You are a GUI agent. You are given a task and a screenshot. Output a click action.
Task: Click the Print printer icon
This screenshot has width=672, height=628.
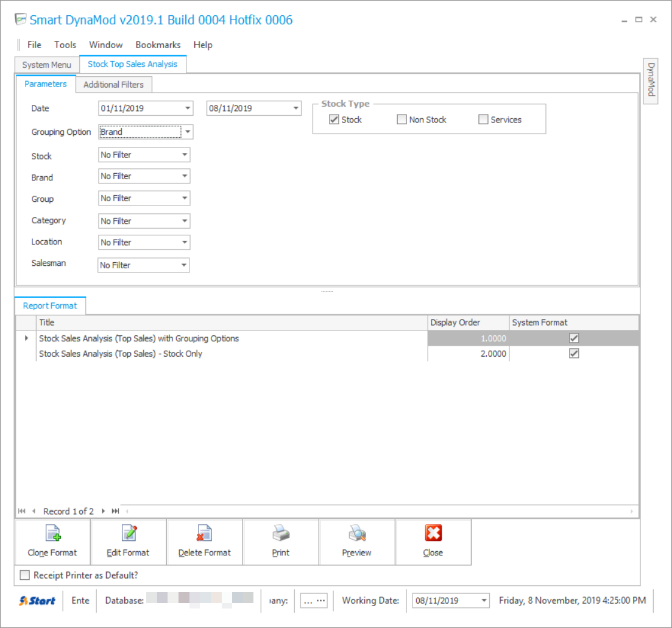pyautogui.click(x=281, y=533)
